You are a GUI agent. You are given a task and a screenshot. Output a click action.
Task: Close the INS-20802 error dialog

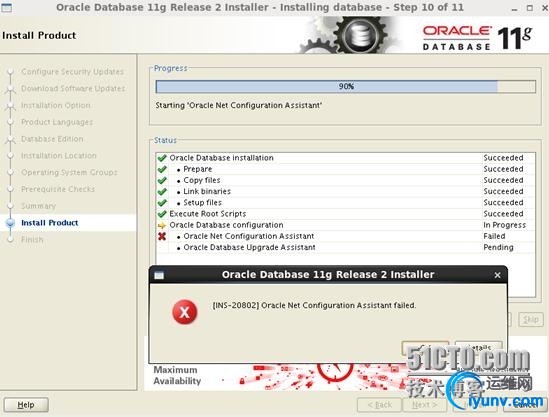pyautogui.click(x=497, y=275)
